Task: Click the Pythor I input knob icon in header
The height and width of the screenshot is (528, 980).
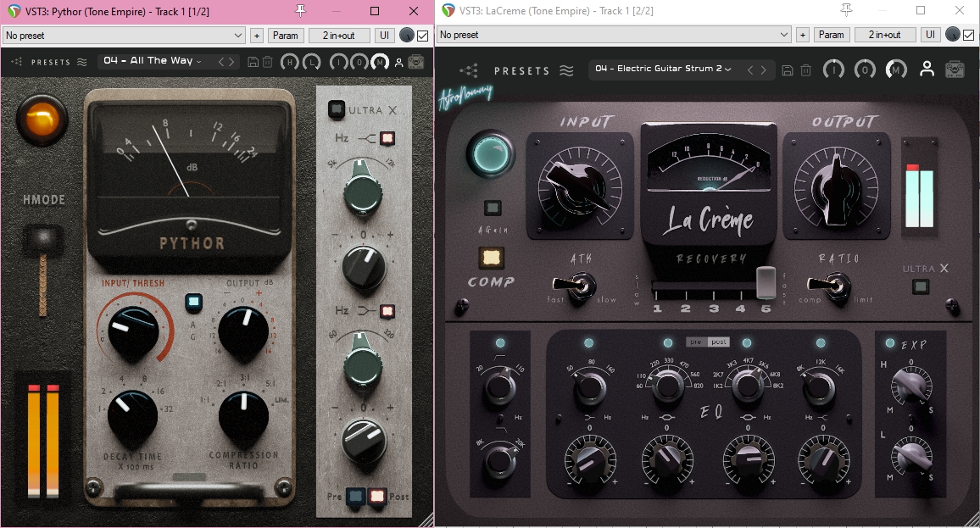Action: pyautogui.click(x=338, y=62)
